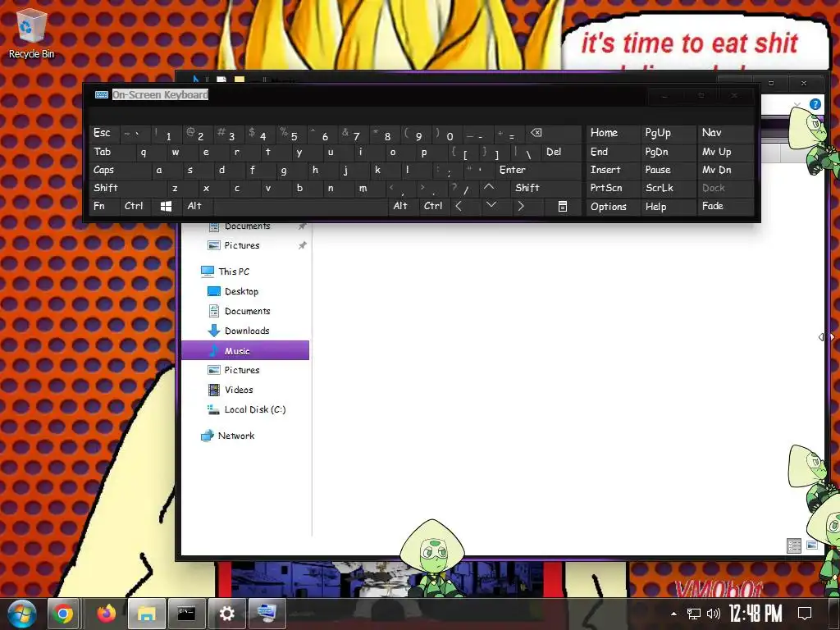Screen dimensions: 840x630
Task: Open Settings gear in taskbar
Action: pos(226,614)
